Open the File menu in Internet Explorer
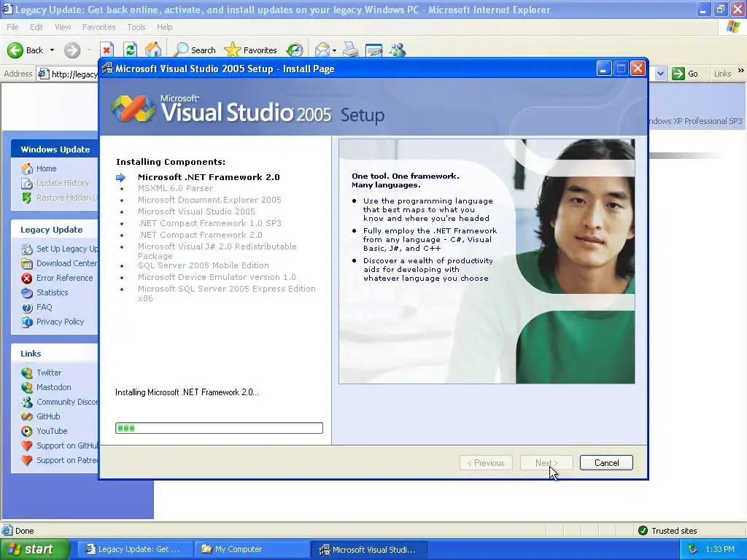The height and width of the screenshot is (560, 747). (x=12, y=27)
